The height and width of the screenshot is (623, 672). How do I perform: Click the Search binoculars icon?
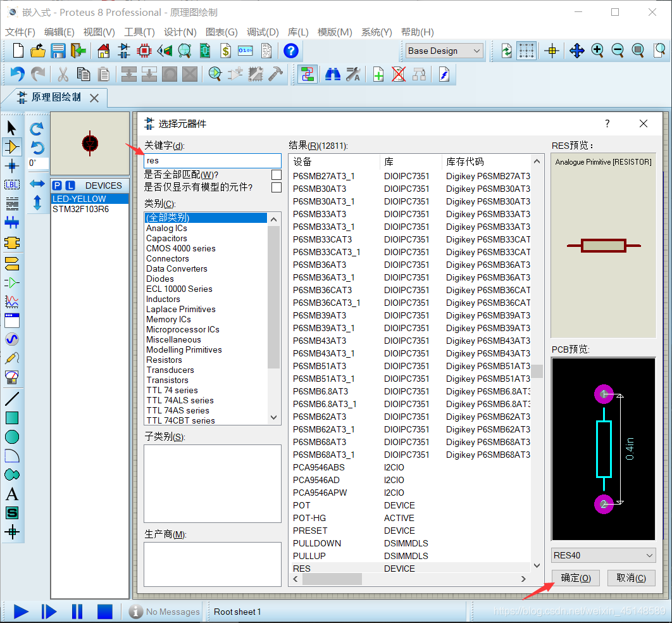coord(333,74)
